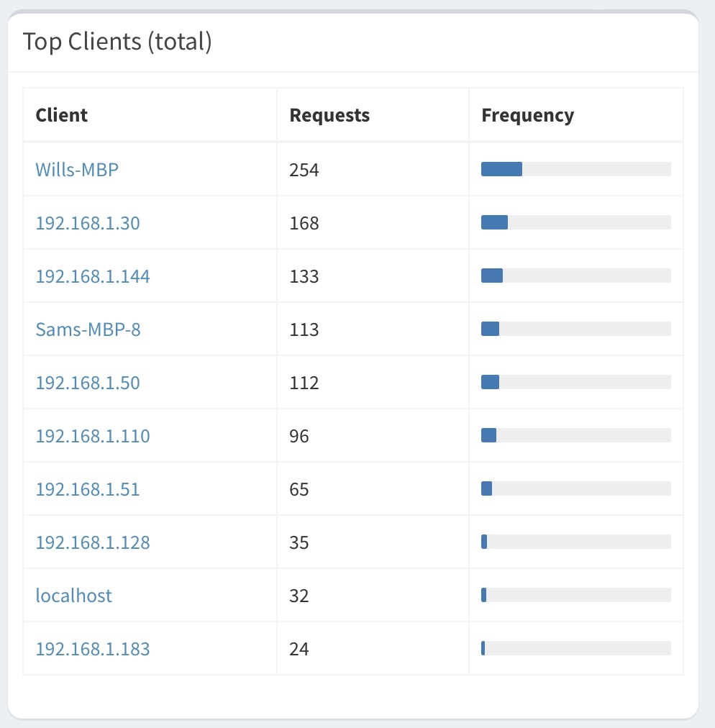The image size is (715, 728).
Task: Click the 192.168.1.183 frequency bar
Action: [576, 648]
